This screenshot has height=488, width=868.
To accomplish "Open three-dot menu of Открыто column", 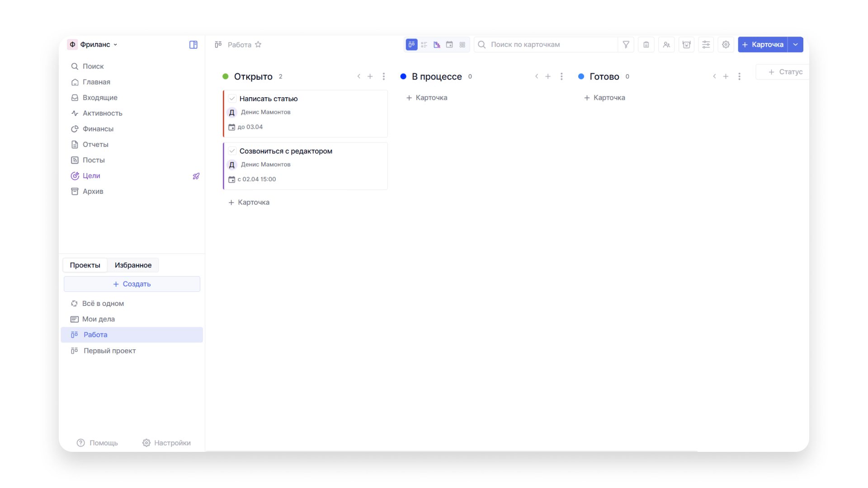I will click(384, 76).
